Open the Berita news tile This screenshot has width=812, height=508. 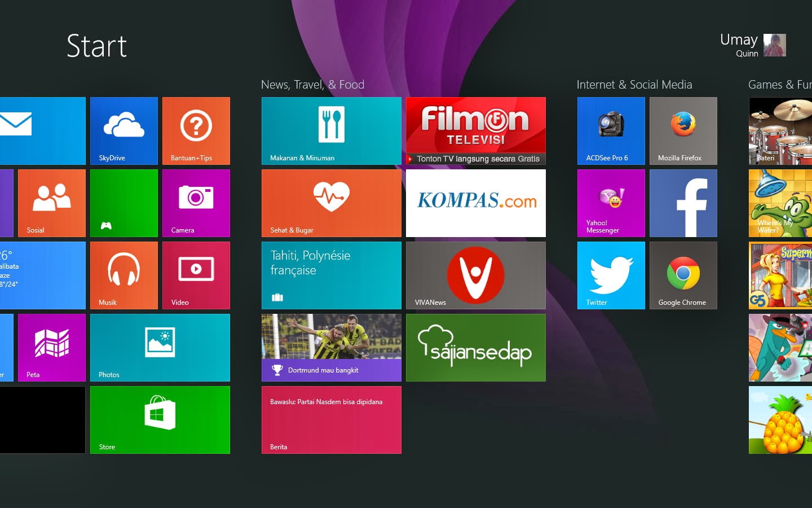pyautogui.click(x=332, y=420)
